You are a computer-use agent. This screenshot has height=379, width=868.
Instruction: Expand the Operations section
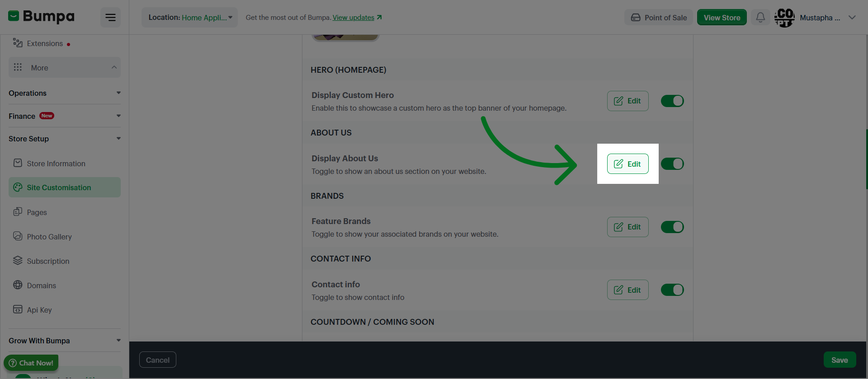[x=65, y=93]
